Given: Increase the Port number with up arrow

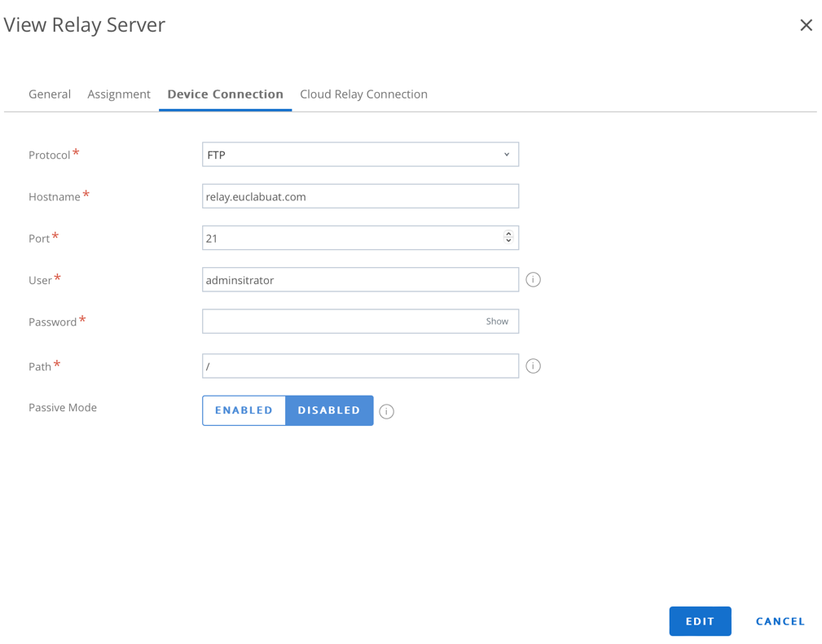Looking at the screenshot, I should point(508,234).
